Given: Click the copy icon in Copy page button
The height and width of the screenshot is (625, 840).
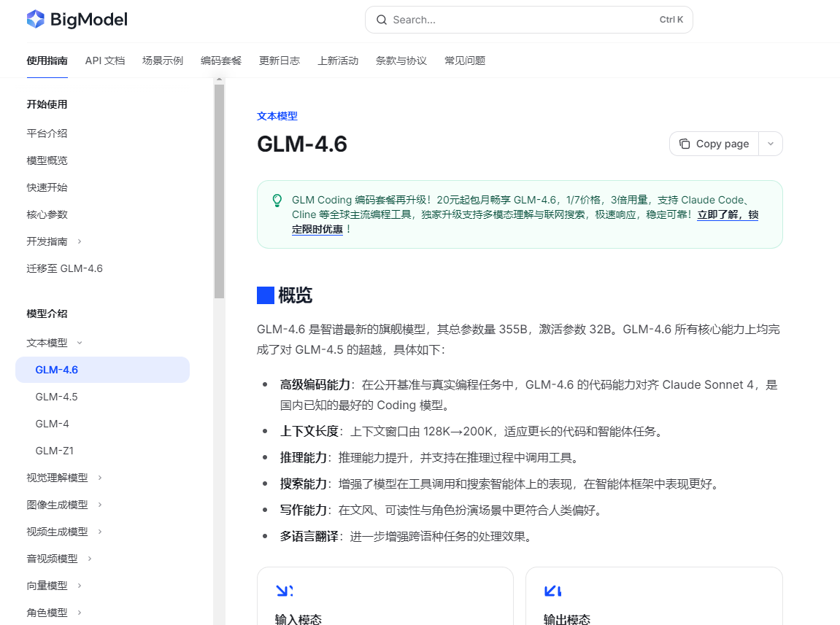Looking at the screenshot, I should pos(684,144).
